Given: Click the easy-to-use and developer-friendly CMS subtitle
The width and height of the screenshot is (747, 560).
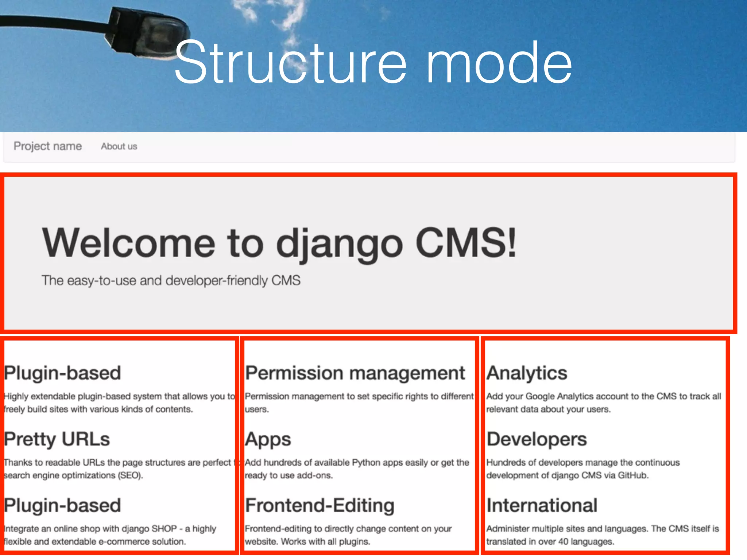Looking at the screenshot, I should coord(171,280).
